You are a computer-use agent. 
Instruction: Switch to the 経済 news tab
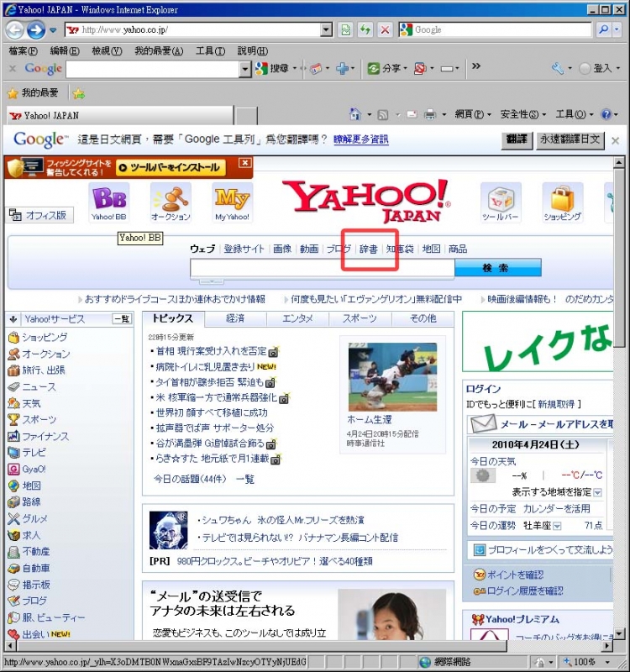[x=235, y=318]
